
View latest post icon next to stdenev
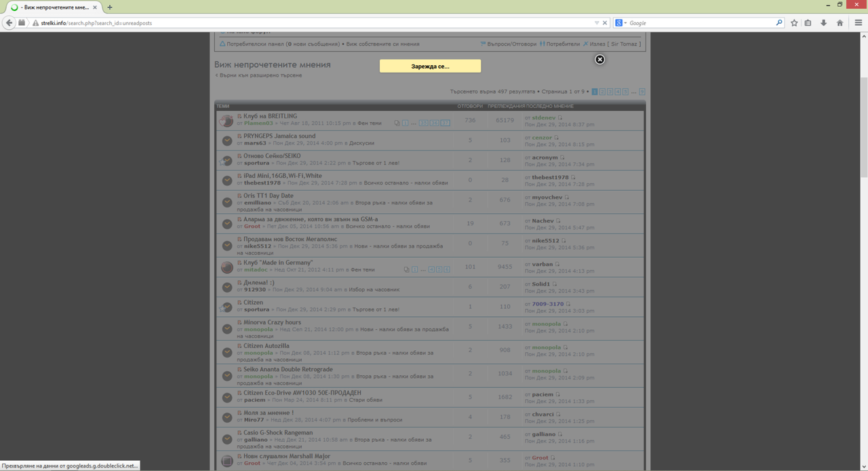point(560,118)
